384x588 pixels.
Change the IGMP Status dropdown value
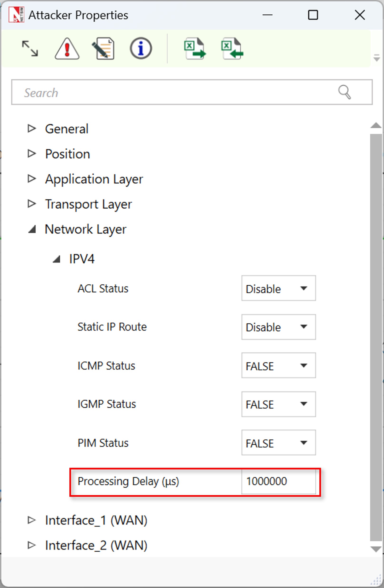[278, 404]
